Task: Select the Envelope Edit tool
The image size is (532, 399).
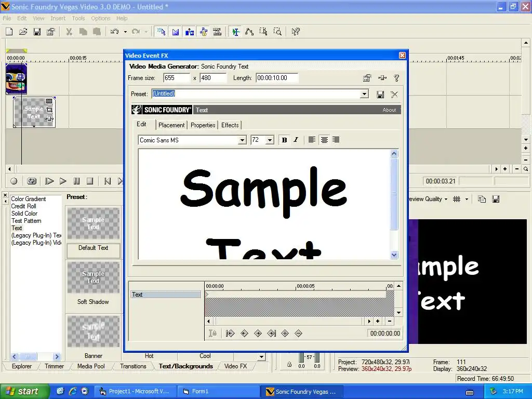Action: click(x=249, y=32)
